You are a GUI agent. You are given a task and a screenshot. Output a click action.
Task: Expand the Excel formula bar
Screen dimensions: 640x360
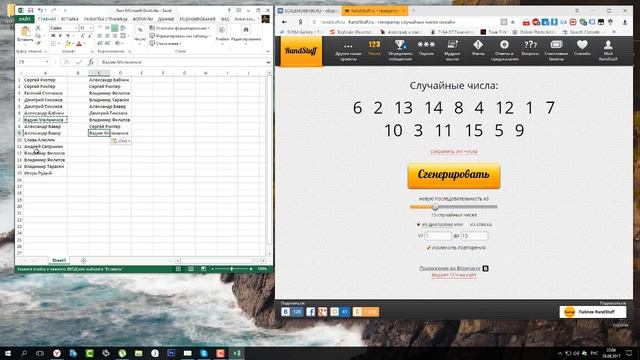tap(268, 62)
